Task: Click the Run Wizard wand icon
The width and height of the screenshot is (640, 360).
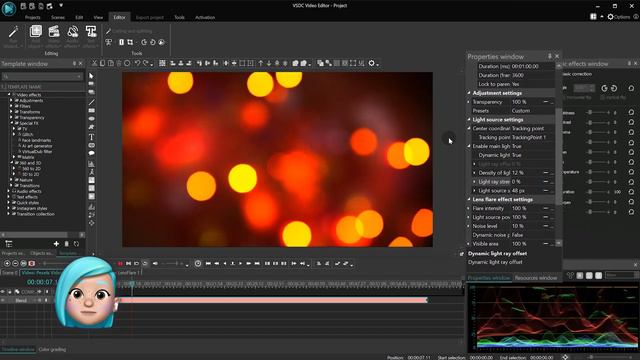Action: coord(13,32)
